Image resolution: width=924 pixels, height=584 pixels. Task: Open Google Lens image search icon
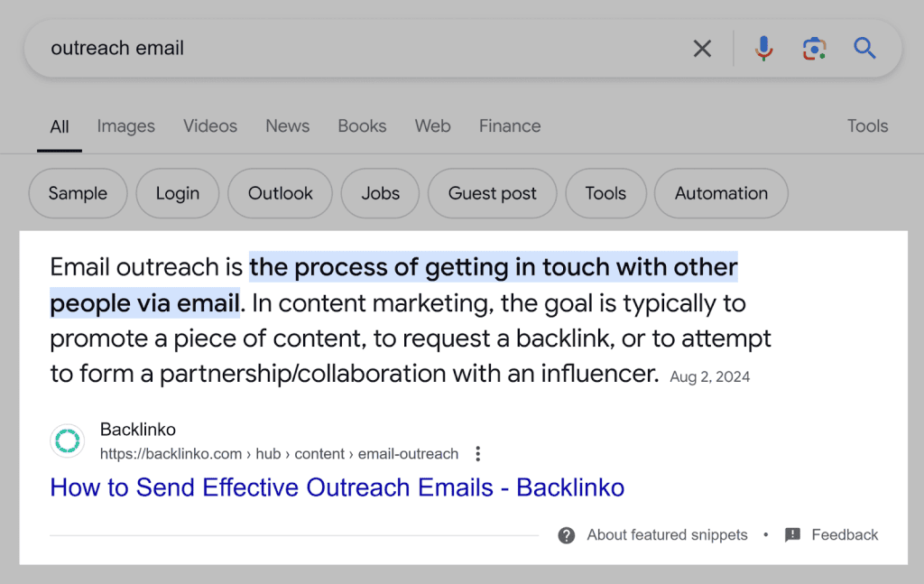[x=815, y=49]
